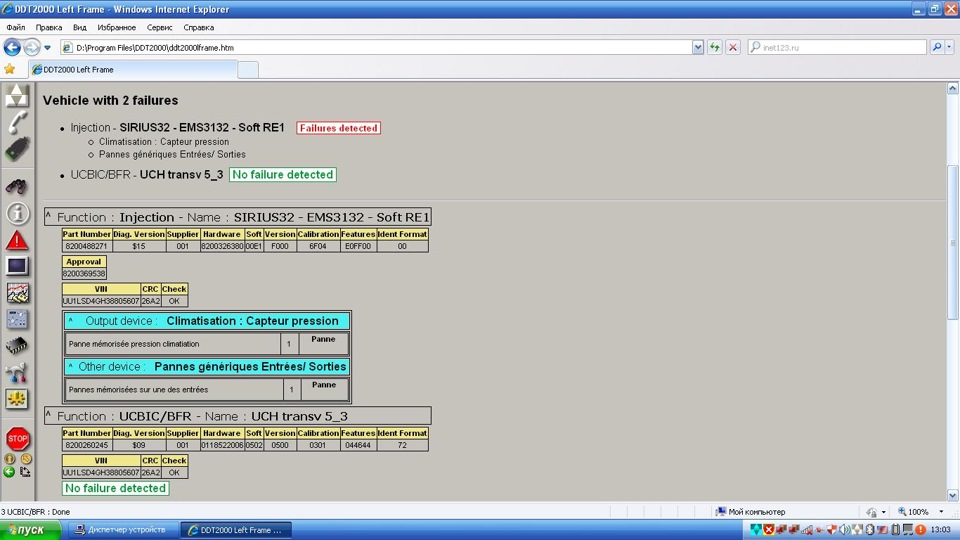This screenshot has height=540, width=960.
Task: Click the diagnostic probe connector icon
Action: (17, 149)
